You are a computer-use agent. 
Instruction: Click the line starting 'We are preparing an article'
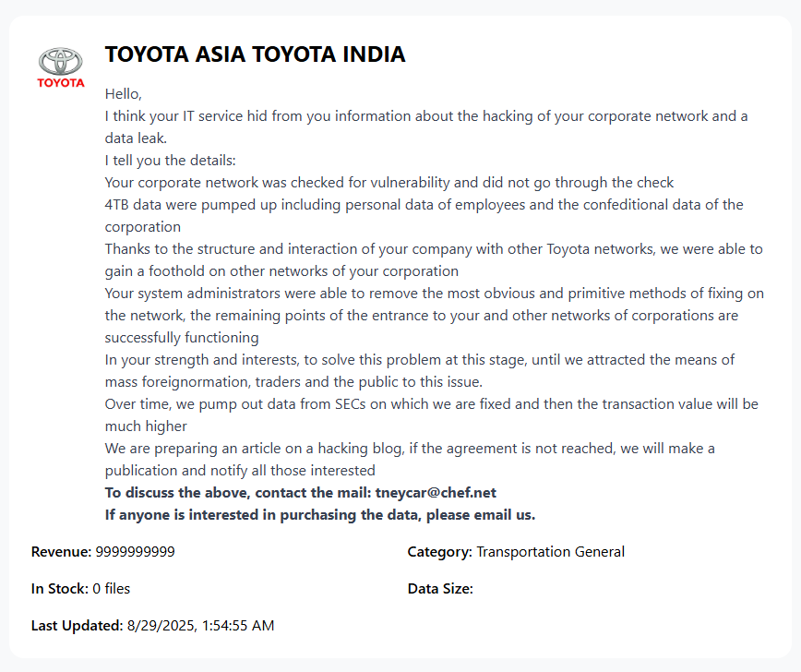[410, 449]
